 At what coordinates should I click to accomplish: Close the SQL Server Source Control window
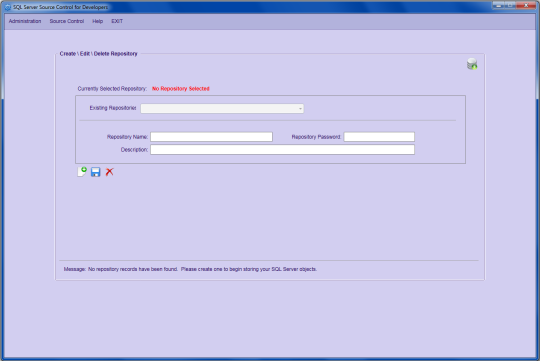pyautogui.click(x=526, y=5)
